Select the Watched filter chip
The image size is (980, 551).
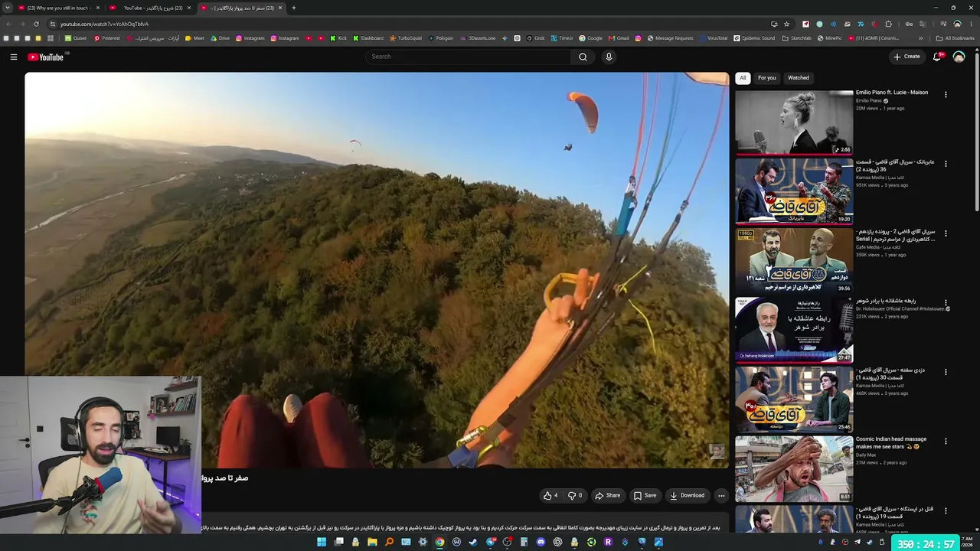click(799, 77)
